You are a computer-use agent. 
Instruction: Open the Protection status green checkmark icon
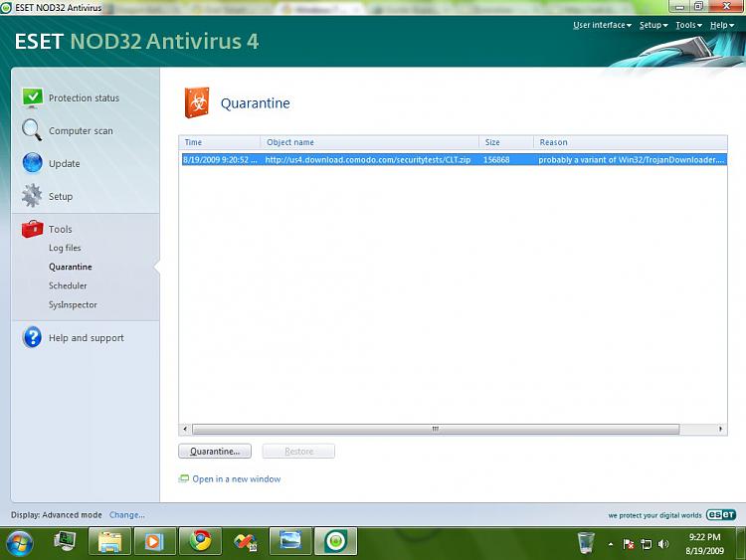coord(33,97)
